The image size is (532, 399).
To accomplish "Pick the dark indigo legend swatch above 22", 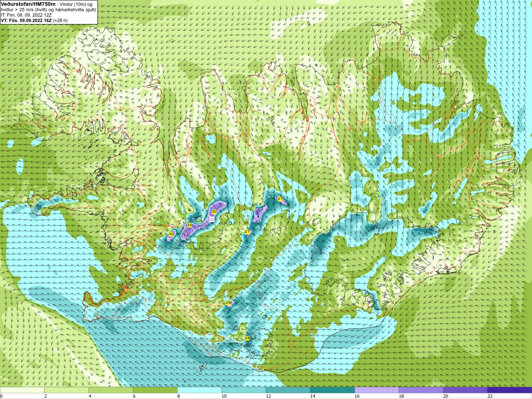I will point(510,390).
